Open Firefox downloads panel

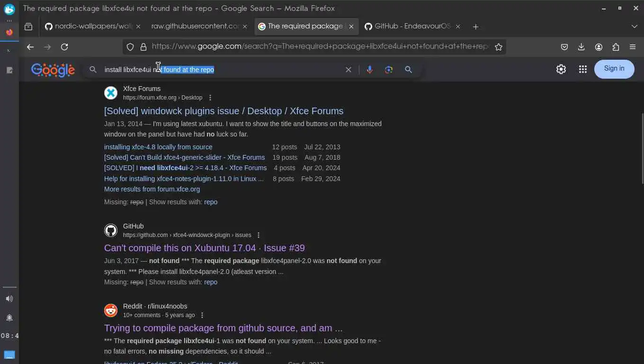point(581,47)
